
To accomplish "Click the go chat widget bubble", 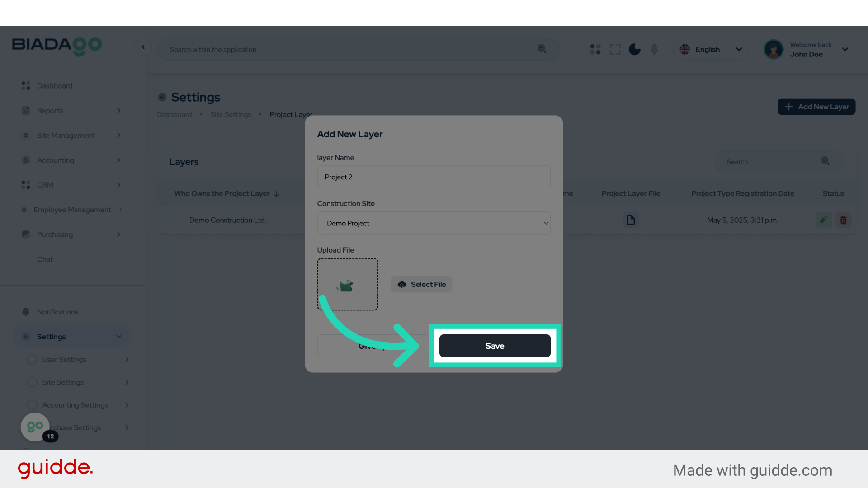I will tap(35, 427).
